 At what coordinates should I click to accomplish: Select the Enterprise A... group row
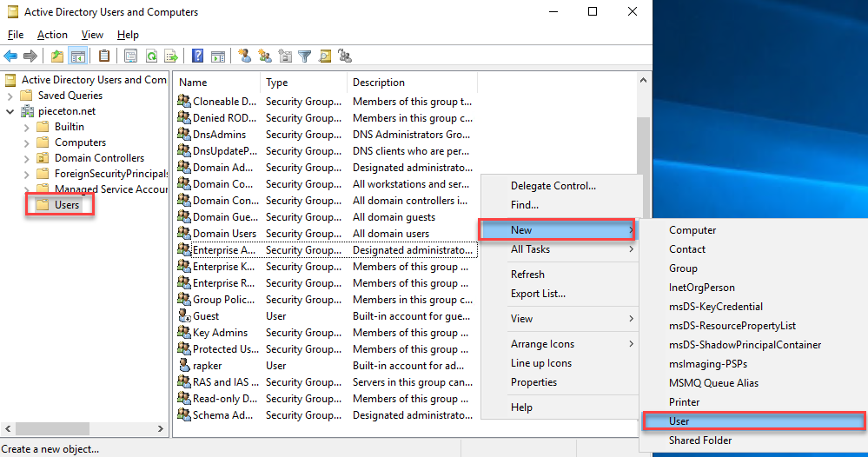pyautogui.click(x=327, y=250)
